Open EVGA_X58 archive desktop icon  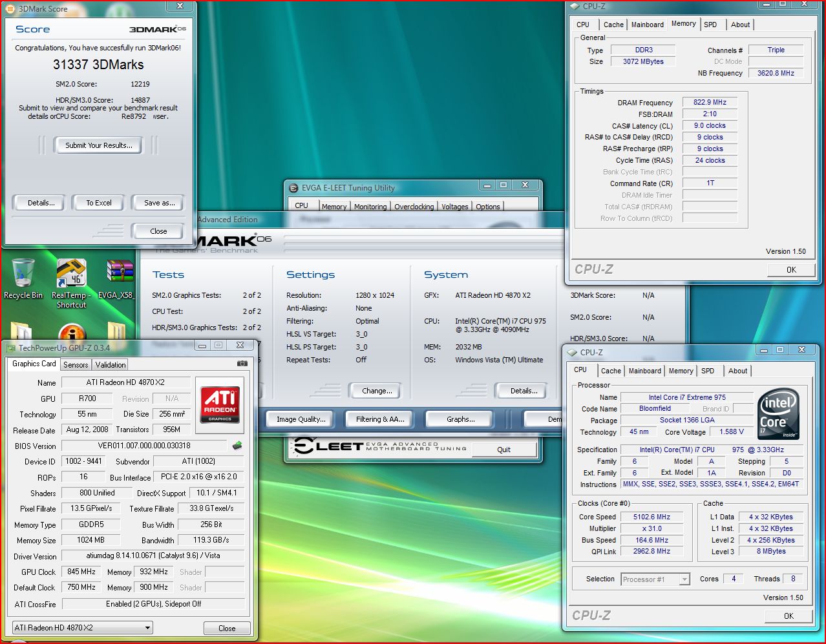(x=116, y=279)
